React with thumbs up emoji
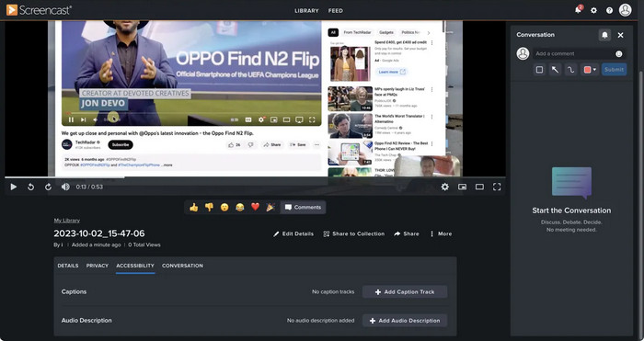Image resolution: width=644 pixels, height=341 pixels. click(x=194, y=207)
